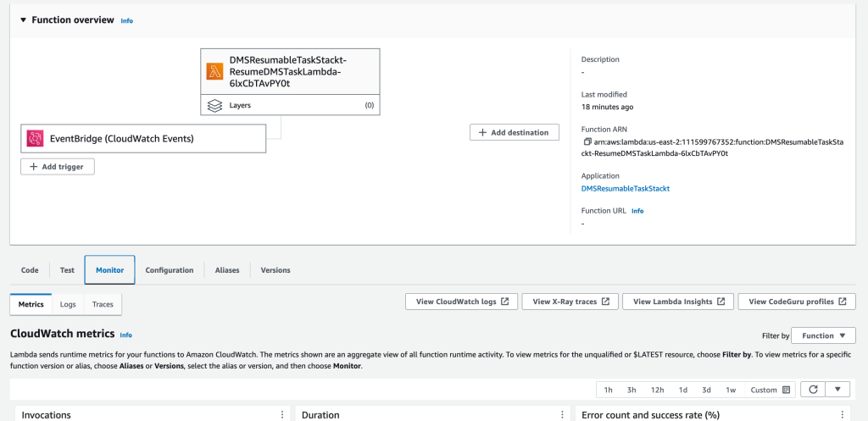
Task: Set time range to 3d
Action: coord(706,390)
